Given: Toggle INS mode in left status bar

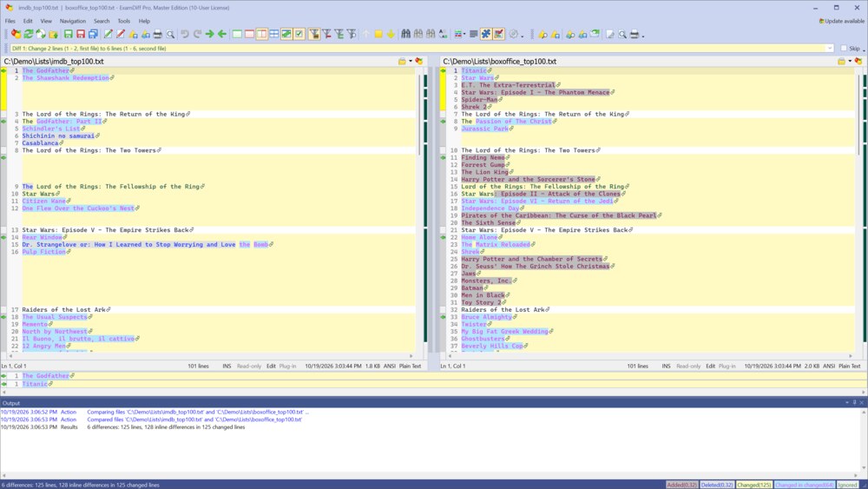Looking at the screenshot, I should (227, 366).
